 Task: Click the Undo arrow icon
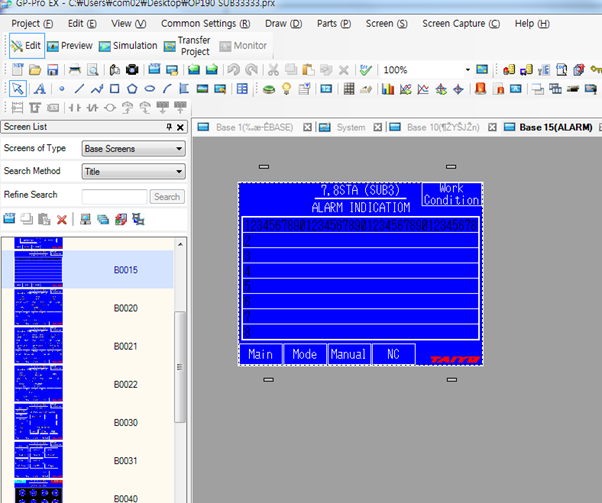click(233, 70)
